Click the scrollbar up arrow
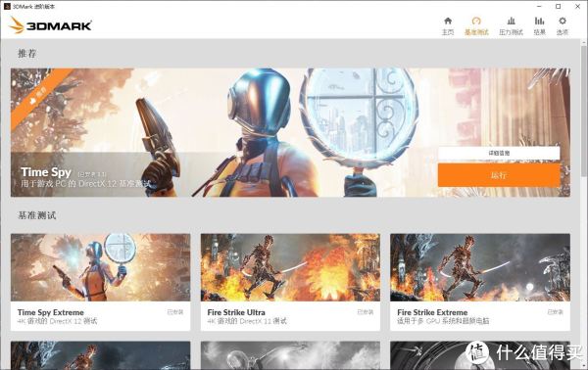 click(x=584, y=42)
